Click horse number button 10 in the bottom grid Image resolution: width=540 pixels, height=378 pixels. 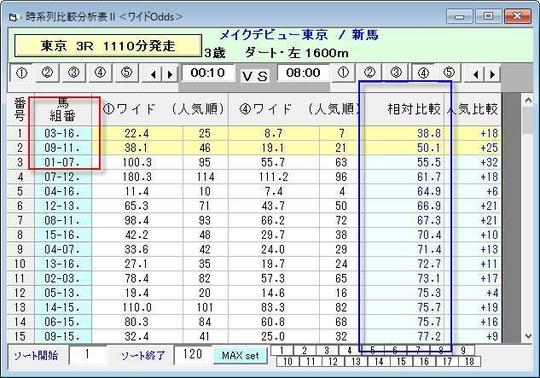[x=288, y=361]
